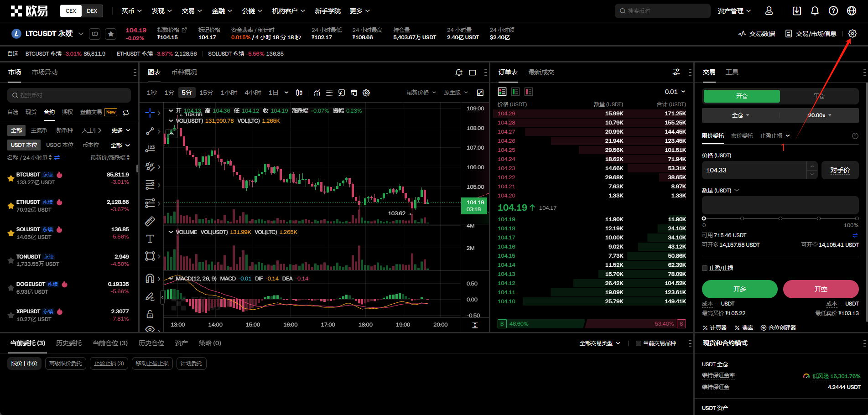The image size is (868, 415).
Task: Switch to the 最新成交 tab
Action: point(541,73)
